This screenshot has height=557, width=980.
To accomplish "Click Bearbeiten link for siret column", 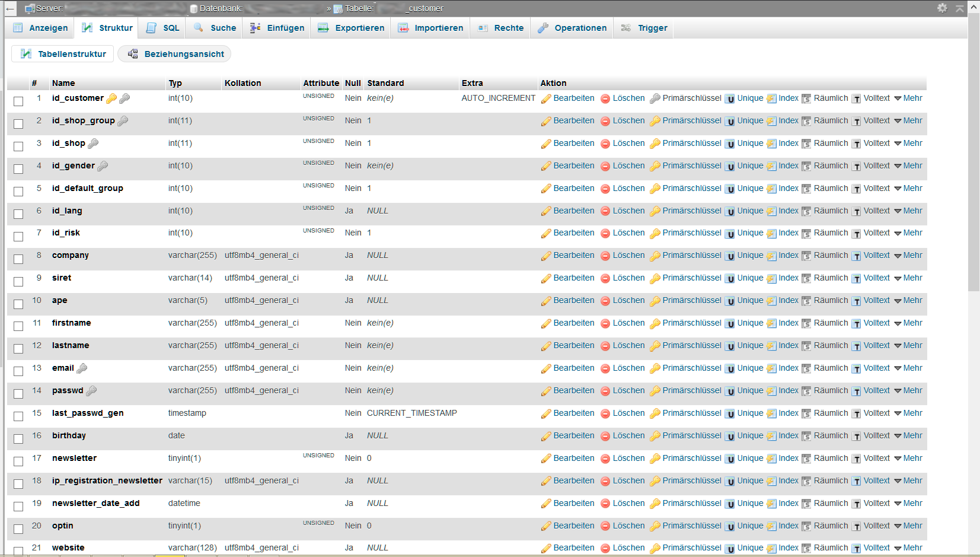I will (x=574, y=278).
